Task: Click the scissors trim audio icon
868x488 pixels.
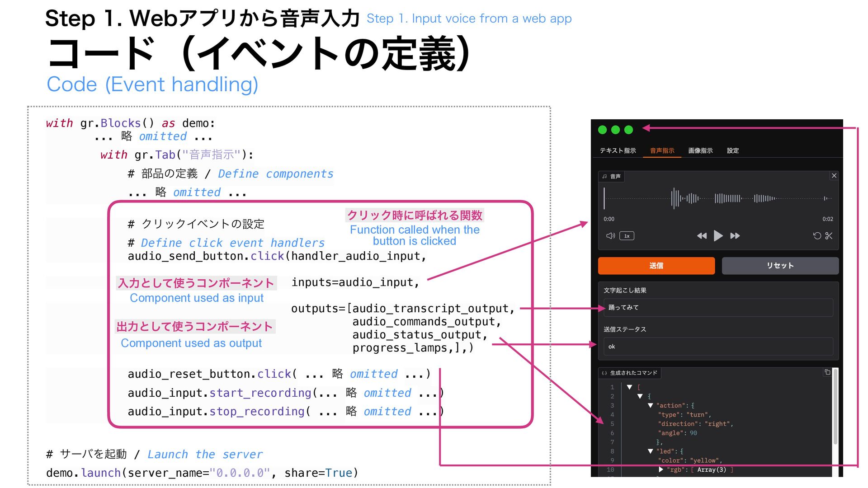Action: coord(829,236)
